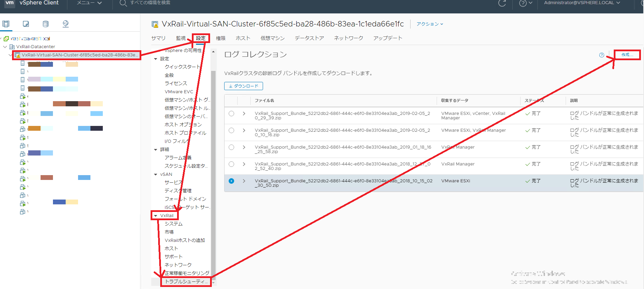Sort by the ステータス column header

tap(534, 101)
